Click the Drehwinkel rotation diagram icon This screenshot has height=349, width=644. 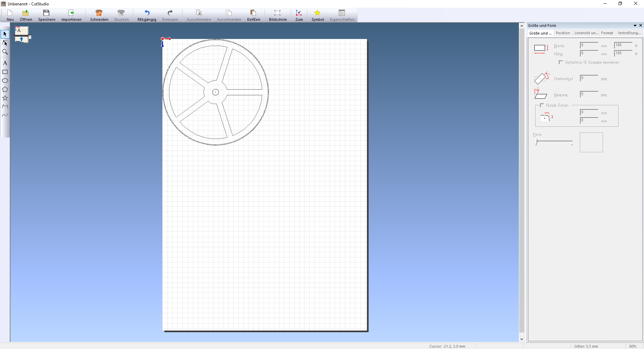542,78
